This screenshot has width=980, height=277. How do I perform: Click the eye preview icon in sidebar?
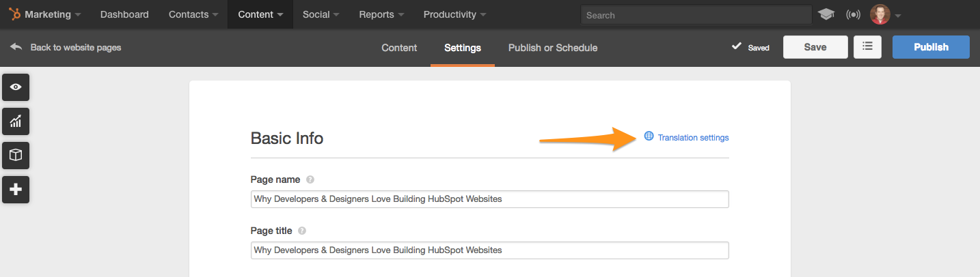16,87
